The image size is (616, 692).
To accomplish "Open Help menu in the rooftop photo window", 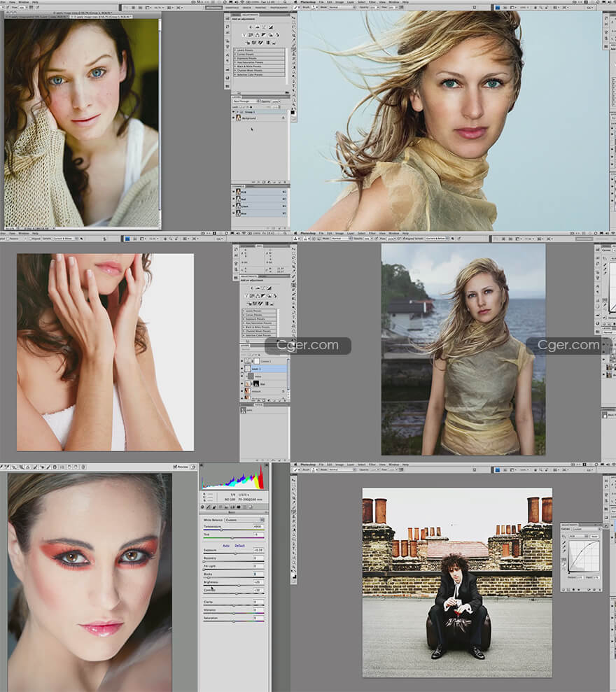I will click(405, 465).
